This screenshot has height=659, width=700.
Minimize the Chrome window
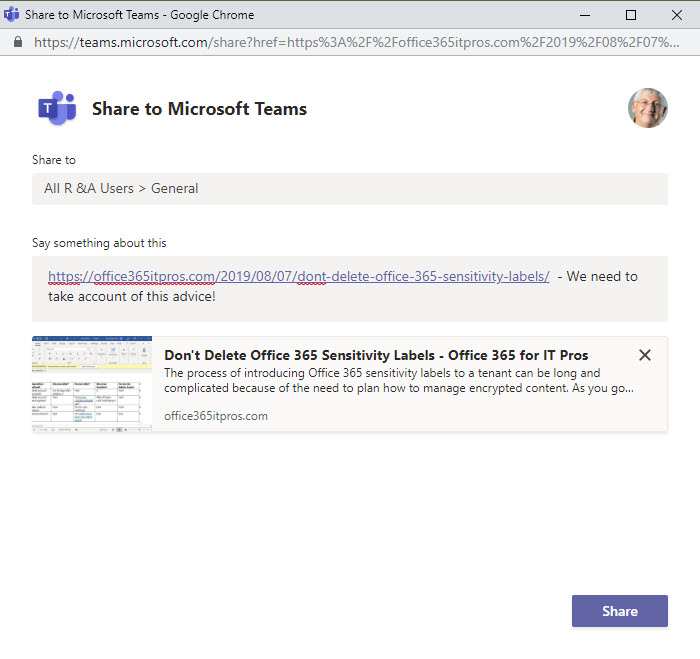[x=585, y=15]
